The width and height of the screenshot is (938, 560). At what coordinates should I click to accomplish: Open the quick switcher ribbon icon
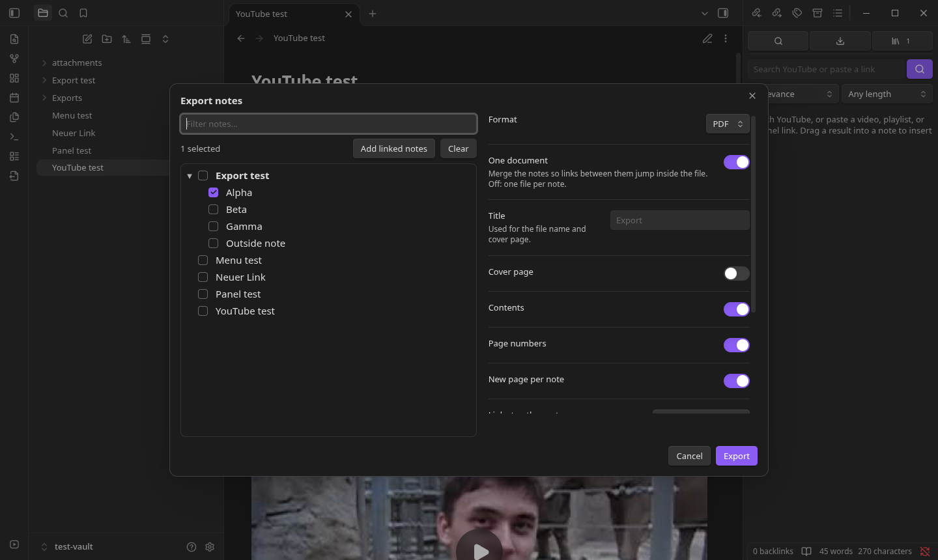14,39
